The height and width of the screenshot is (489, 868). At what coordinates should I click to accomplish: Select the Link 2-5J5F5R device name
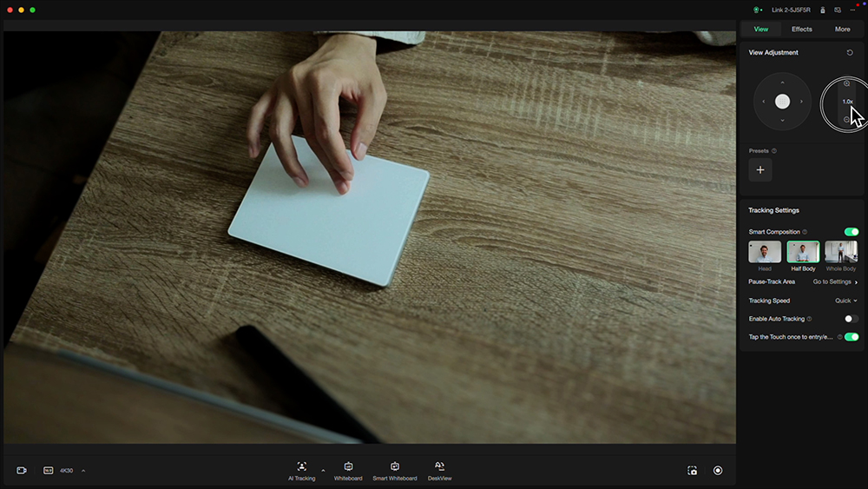pyautogui.click(x=791, y=10)
